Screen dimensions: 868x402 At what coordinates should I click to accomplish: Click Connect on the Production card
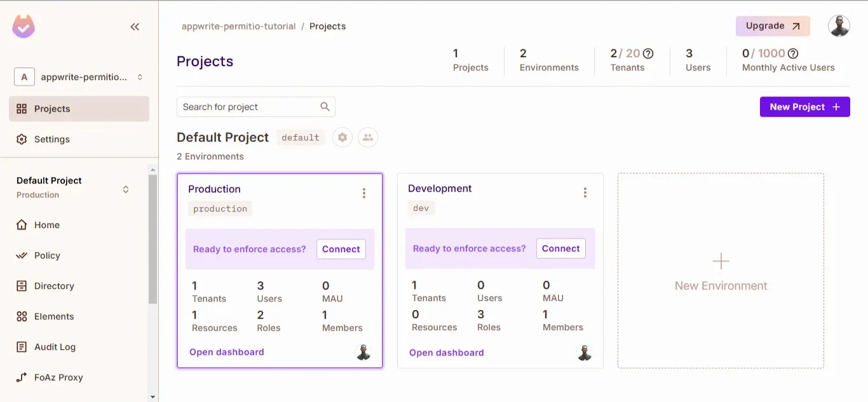point(341,249)
